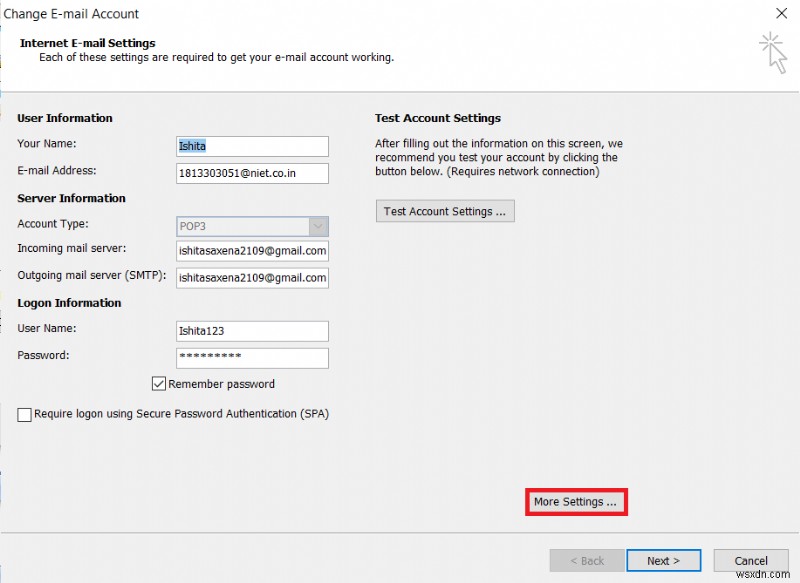
Task: Click the Test Account Settings button
Action: pyautogui.click(x=445, y=210)
